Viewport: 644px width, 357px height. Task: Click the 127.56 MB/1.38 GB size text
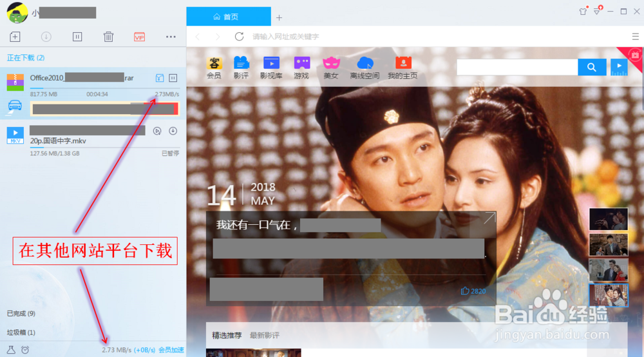tap(55, 153)
